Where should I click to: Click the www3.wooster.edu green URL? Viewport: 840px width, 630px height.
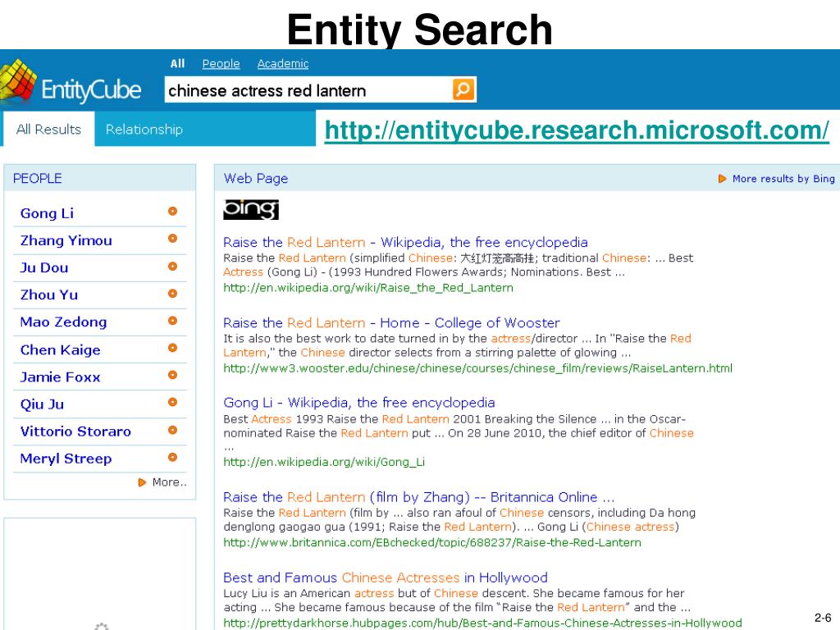click(478, 368)
